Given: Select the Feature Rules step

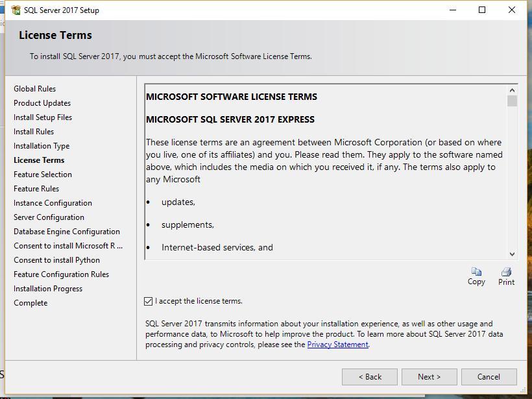Looking at the screenshot, I should 36,189.
